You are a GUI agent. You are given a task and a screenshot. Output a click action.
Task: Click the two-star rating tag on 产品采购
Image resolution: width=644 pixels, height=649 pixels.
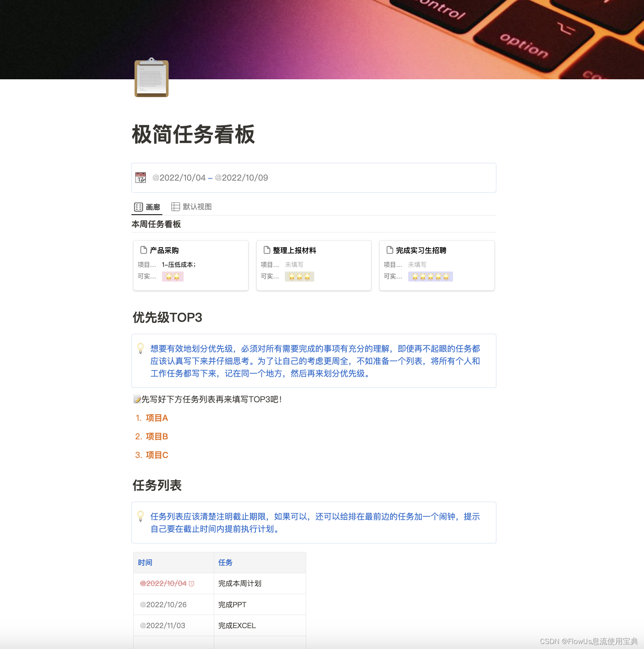(173, 277)
